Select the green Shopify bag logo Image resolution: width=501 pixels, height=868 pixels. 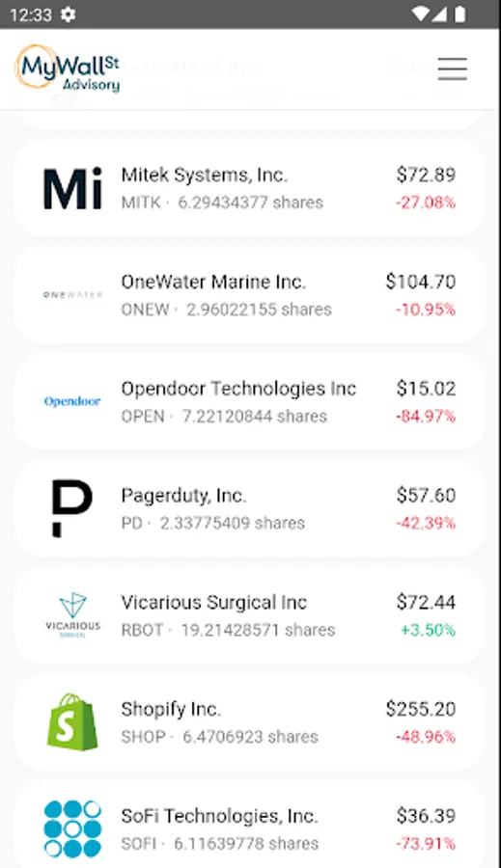click(72, 721)
